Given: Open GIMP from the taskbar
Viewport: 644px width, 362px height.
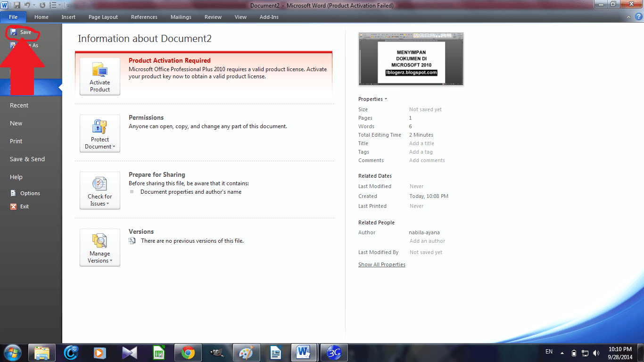Looking at the screenshot, I should pyautogui.click(x=217, y=353).
